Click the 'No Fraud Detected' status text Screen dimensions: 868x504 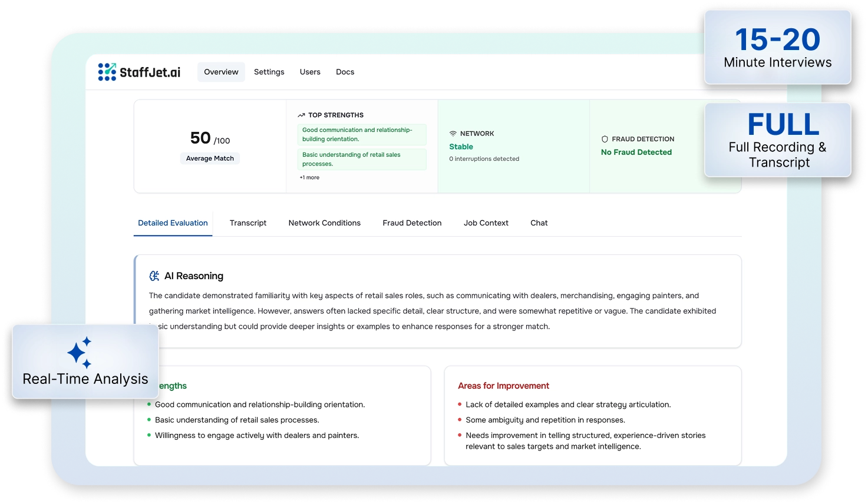tap(636, 152)
